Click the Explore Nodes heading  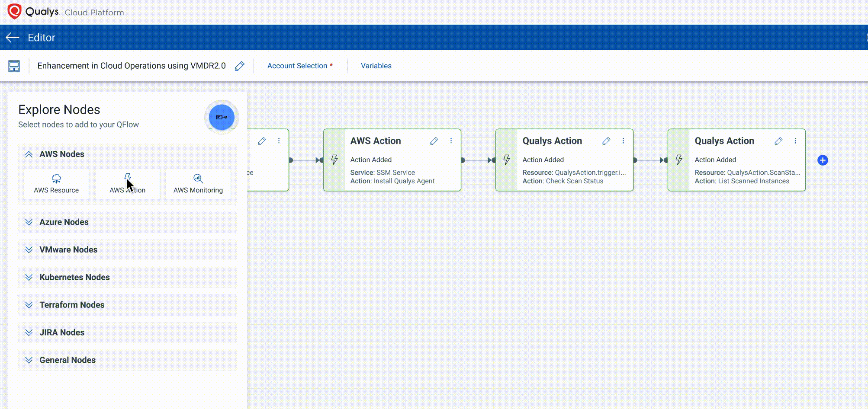pyautogui.click(x=59, y=110)
